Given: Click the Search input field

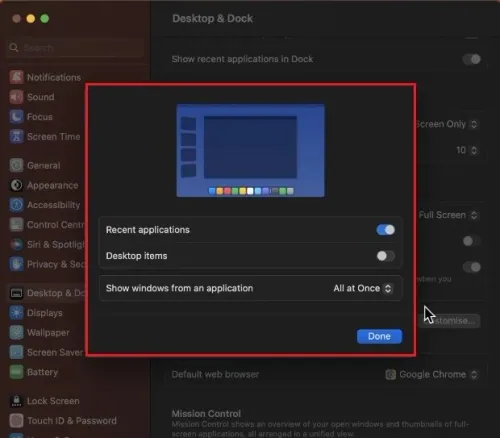Looking at the screenshot, I should [x=76, y=48].
